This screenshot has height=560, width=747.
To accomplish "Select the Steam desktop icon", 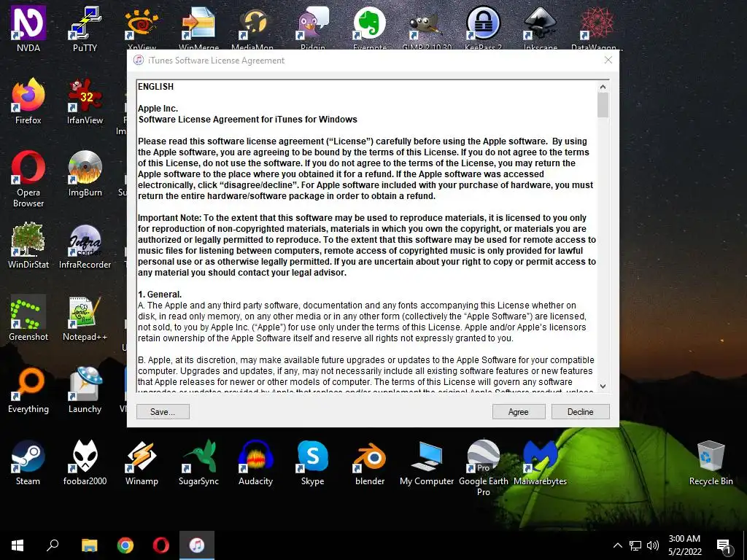I will (x=28, y=463).
